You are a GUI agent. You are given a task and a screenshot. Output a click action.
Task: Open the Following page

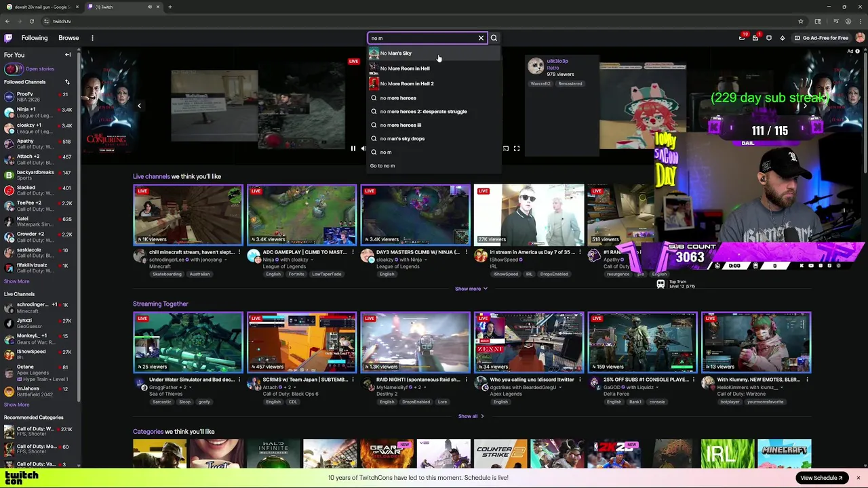[35, 38]
